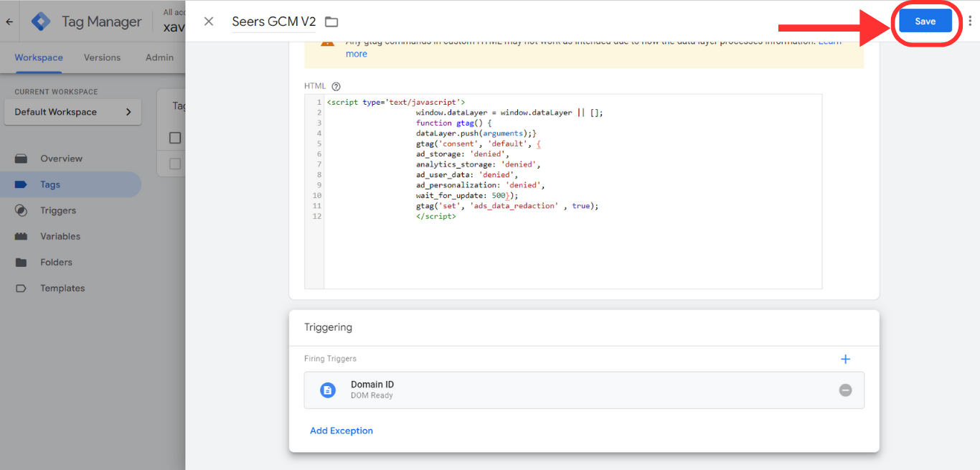The height and width of the screenshot is (470, 980).
Task: Expand the Default Workspace selector
Action: tap(72, 112)
